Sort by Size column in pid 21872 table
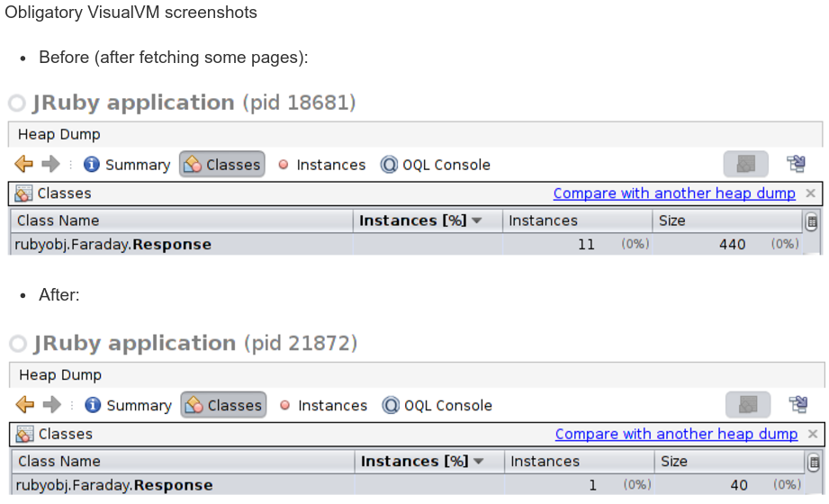 (730, 461)
